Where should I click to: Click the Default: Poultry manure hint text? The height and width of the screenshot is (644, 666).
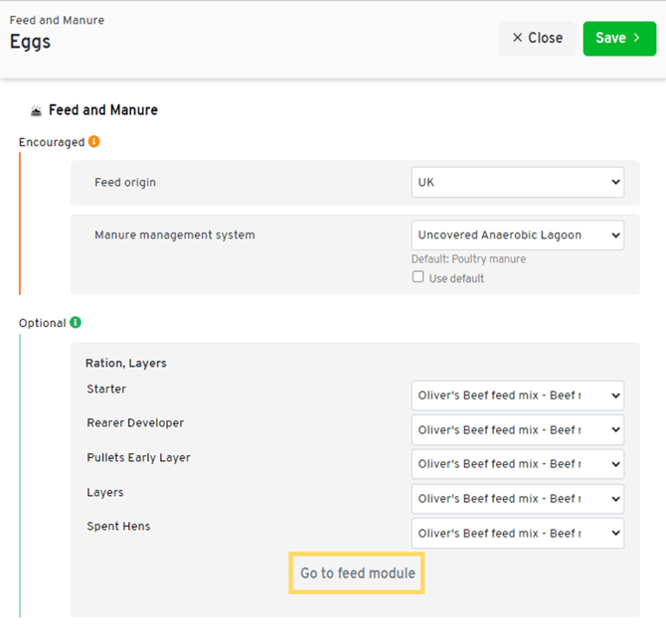pos(468,259)
